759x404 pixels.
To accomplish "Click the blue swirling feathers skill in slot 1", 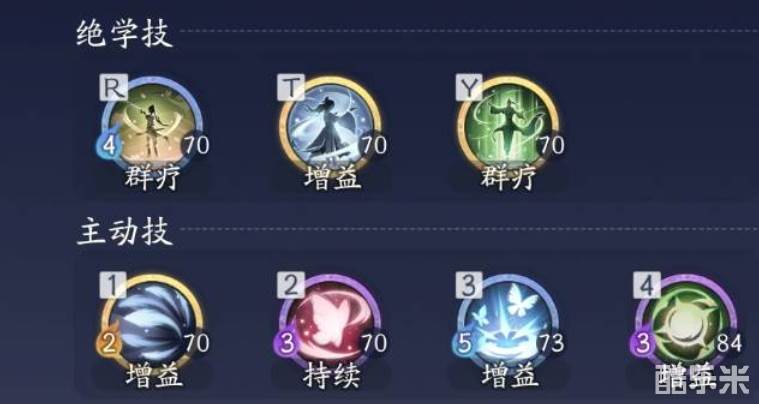I will coord(152,325).
